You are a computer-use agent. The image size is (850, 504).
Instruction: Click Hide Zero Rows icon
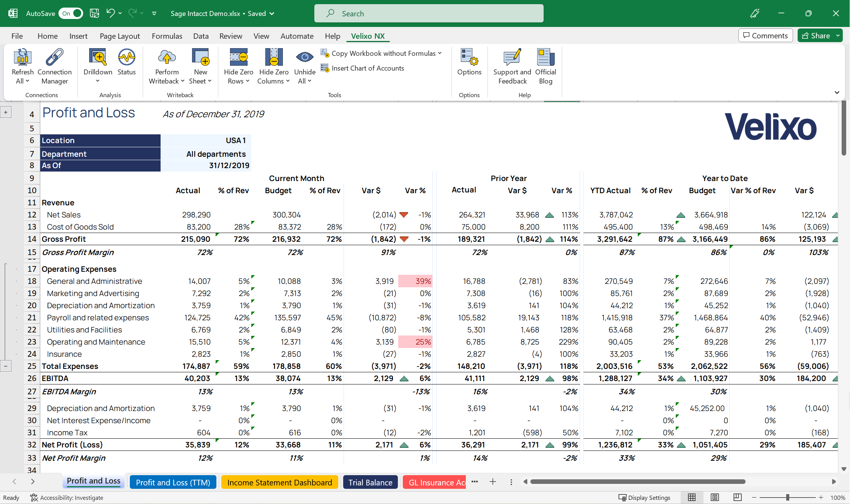click(238, 57)
